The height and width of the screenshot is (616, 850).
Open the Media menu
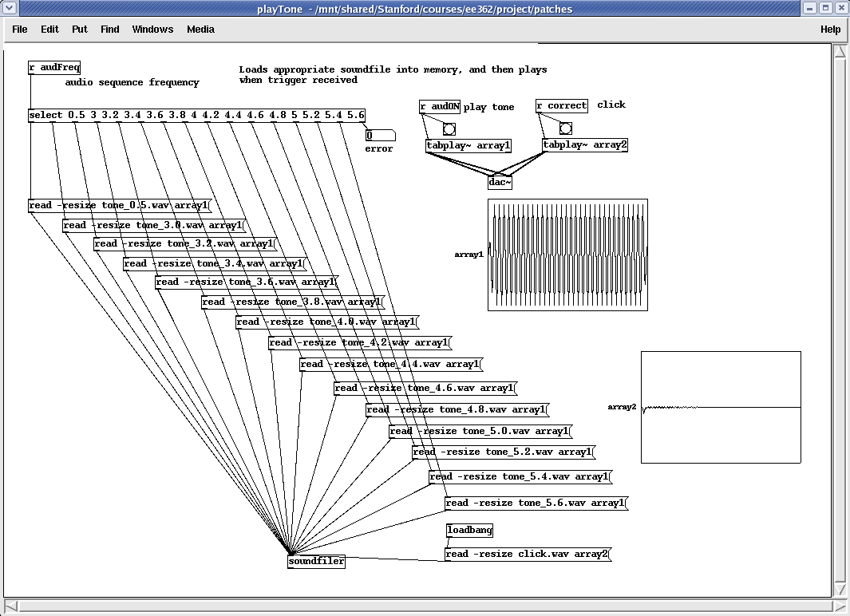[x=200, y=30]
